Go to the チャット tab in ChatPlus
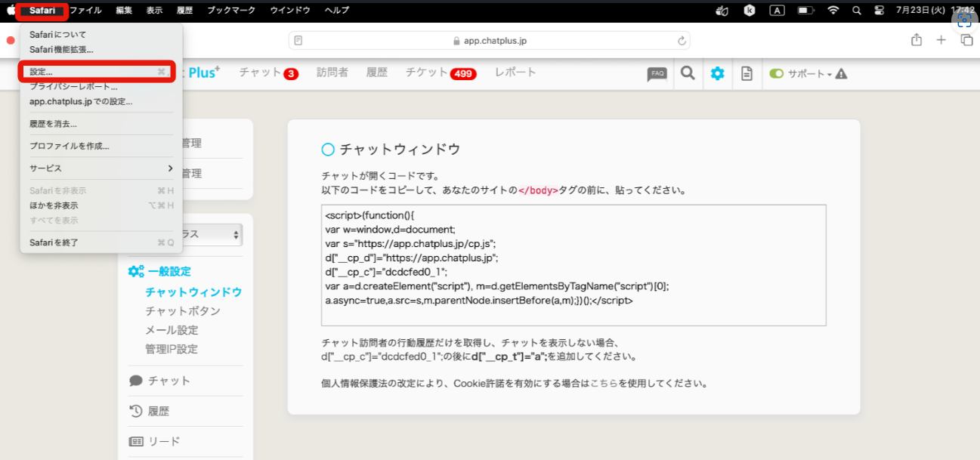980x460 pixels. pos(261,73)
